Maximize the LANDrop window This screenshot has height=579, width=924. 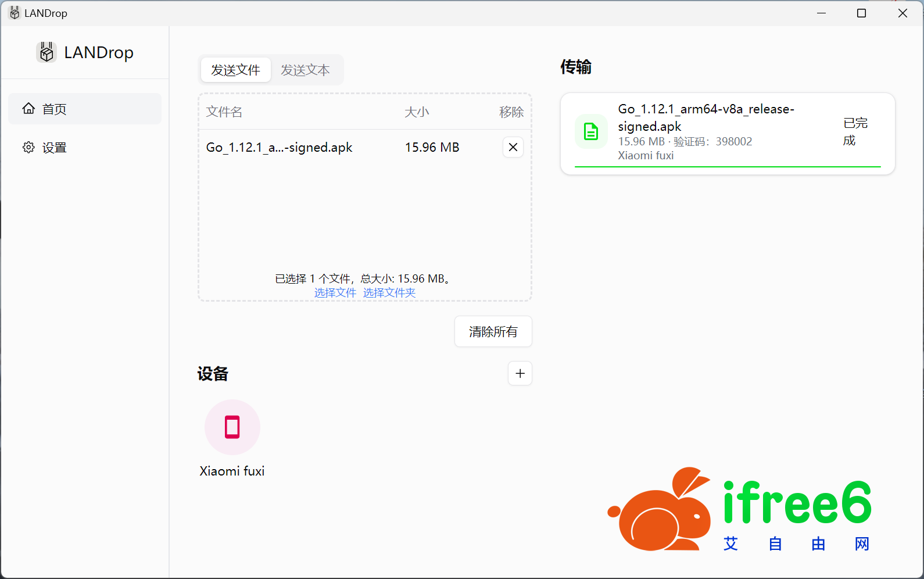pyautogui.click(x=861, y=13)
